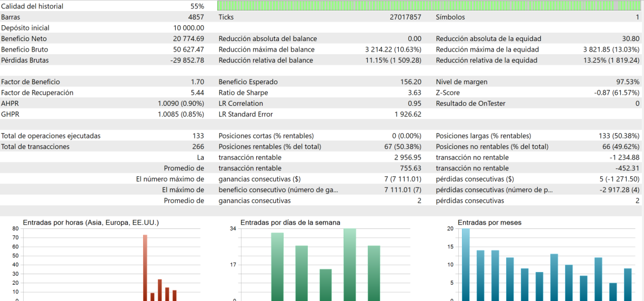Select the 'Barras' label
Viewport: 644px width, 301px height.
11,17
